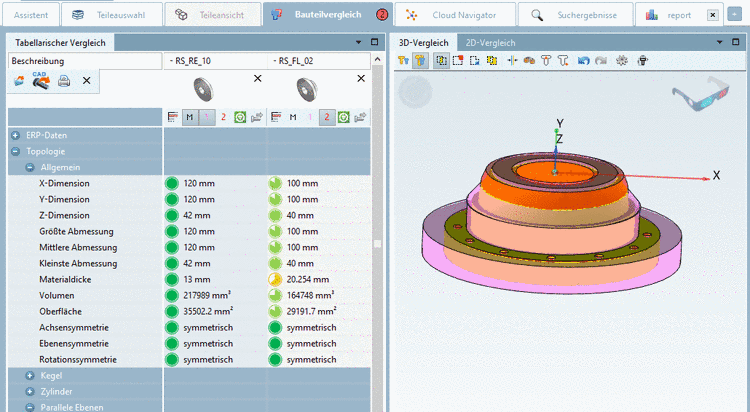Collapse the Topologie section
Viewport: 750px width, 412px height.
coord(15,152)
